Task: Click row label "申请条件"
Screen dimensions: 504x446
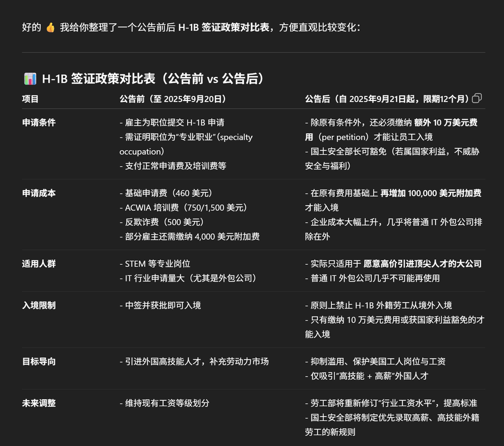Action: [38, 122]
